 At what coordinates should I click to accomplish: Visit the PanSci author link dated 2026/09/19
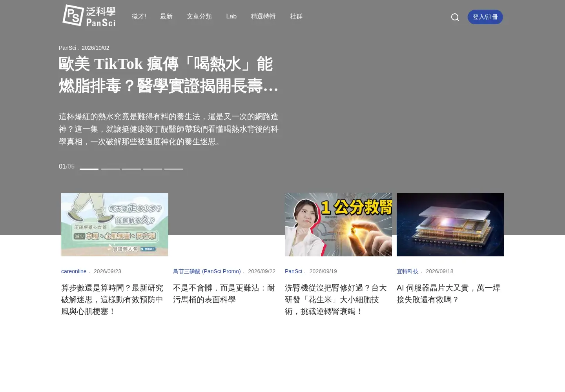tap(293, 271)
